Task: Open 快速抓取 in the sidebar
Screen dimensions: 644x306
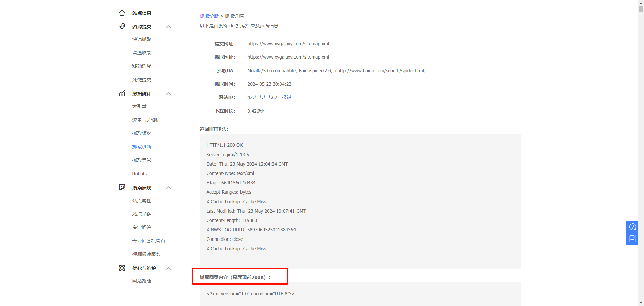Action: click(x=142, y=39)
